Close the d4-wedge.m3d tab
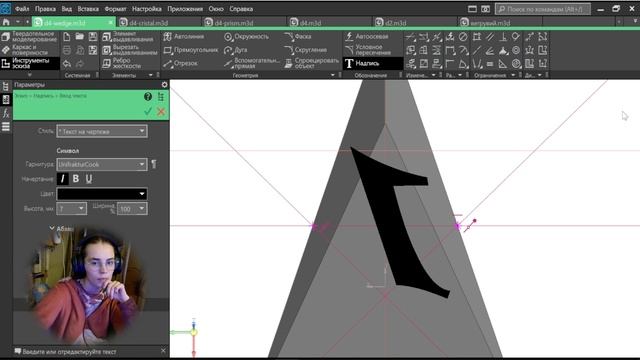This screenshot has width=640, height=360. point(111,23)
